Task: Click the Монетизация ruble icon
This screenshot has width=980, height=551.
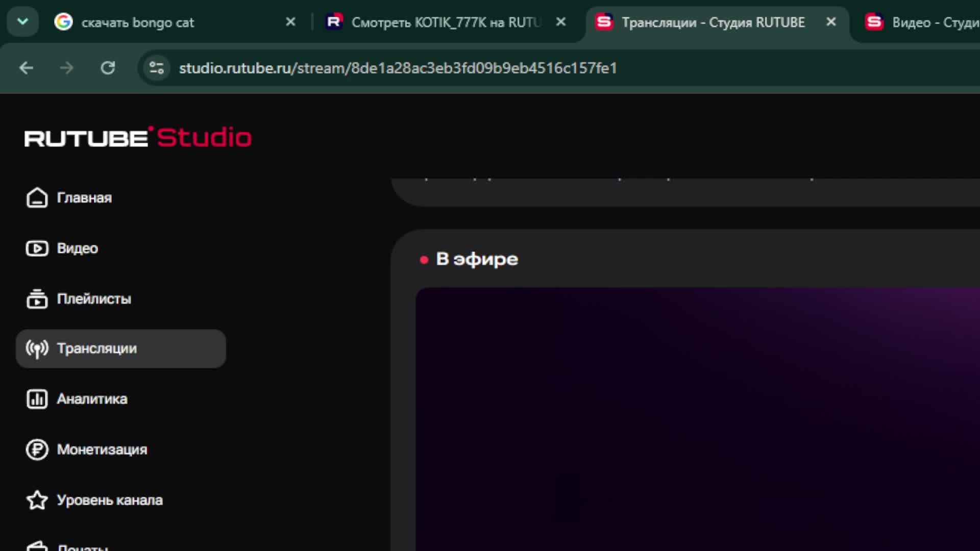Action: [x=37, y=449]
